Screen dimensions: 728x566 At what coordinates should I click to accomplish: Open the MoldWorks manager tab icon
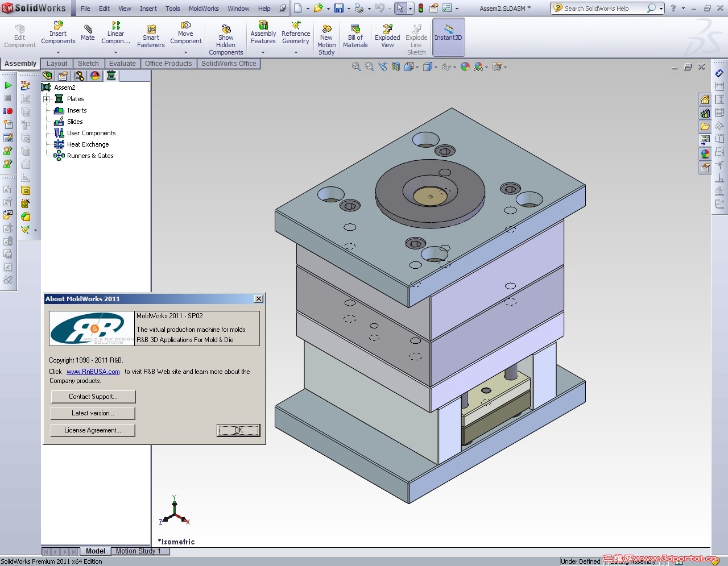[111, 75]
